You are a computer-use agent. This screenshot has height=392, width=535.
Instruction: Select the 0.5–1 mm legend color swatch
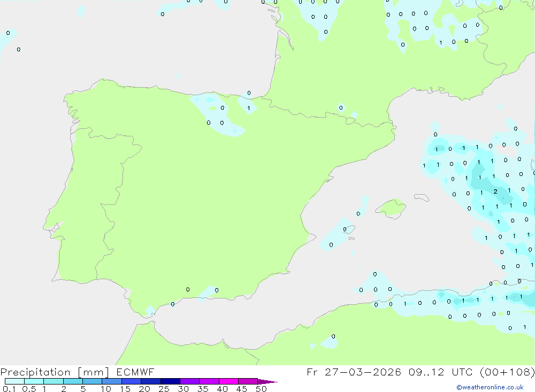pyautogui.click(x=34, y=381)
